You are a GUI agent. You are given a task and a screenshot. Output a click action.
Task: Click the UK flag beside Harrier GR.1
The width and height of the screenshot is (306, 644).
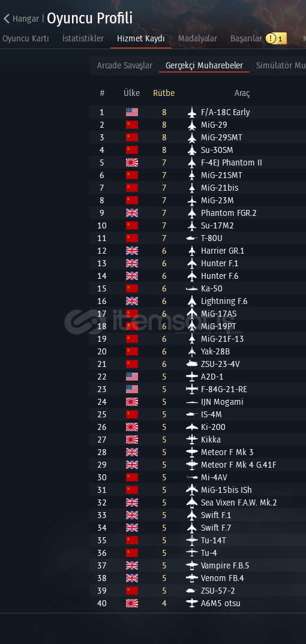tap(132, 251)
